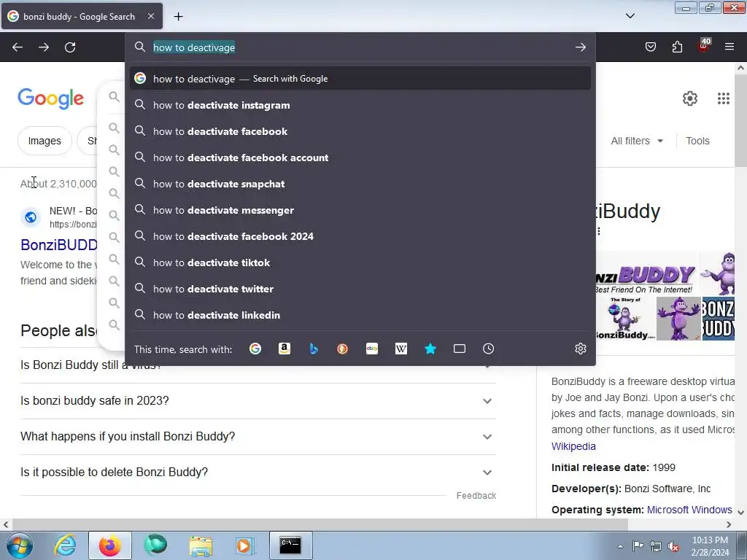Click in the address bar text field
The image size is (747, 560).
[x=360, y=47]
